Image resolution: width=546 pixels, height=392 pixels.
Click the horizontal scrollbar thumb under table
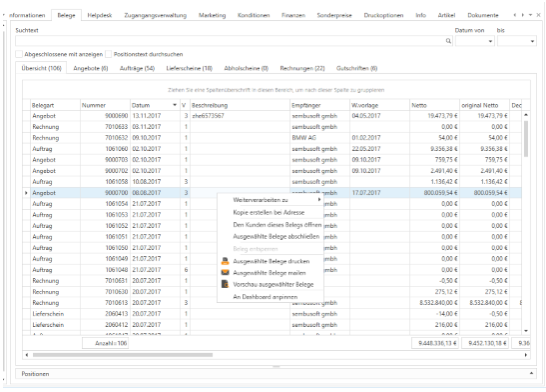[x=123, y=355]
